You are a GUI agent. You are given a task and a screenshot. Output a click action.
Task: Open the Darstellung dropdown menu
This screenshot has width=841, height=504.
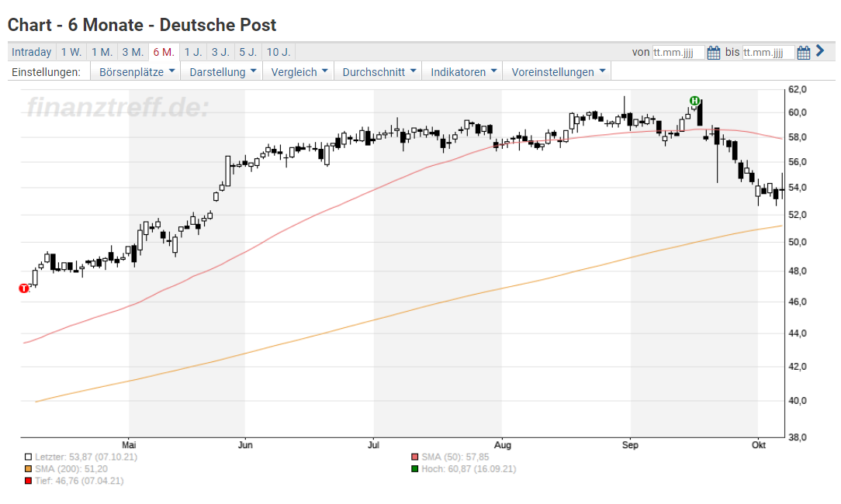[x=222, y=72]
